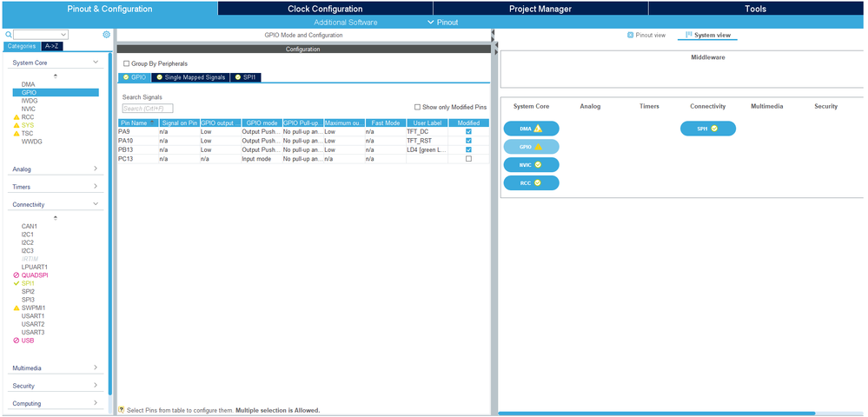Click the Search Signals input field

[148, 109]
